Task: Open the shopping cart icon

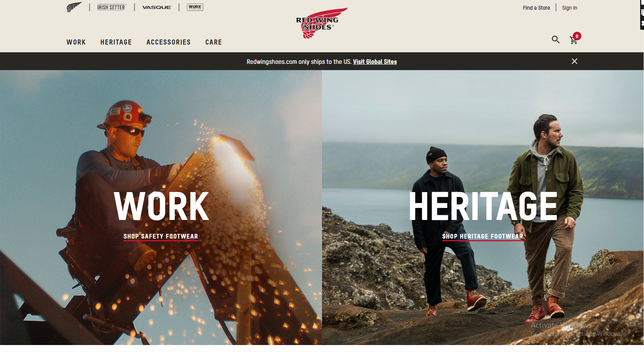Action: (574, 40)
